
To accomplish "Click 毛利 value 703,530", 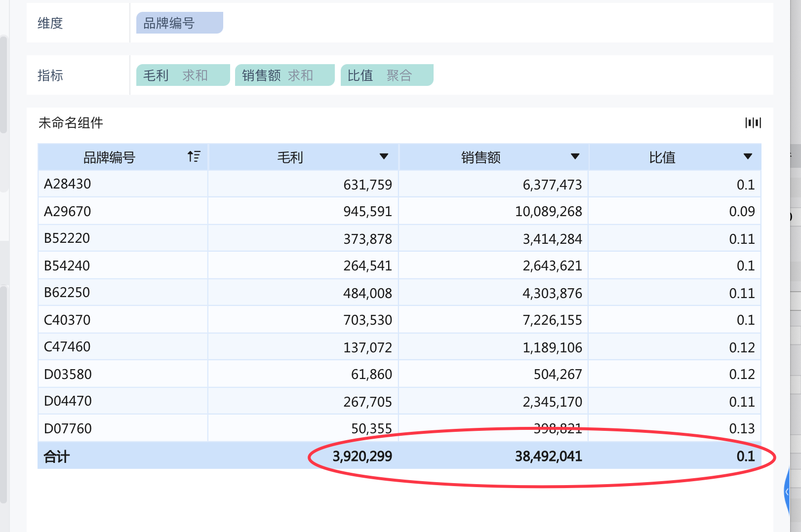I will (x=367, y=320).
